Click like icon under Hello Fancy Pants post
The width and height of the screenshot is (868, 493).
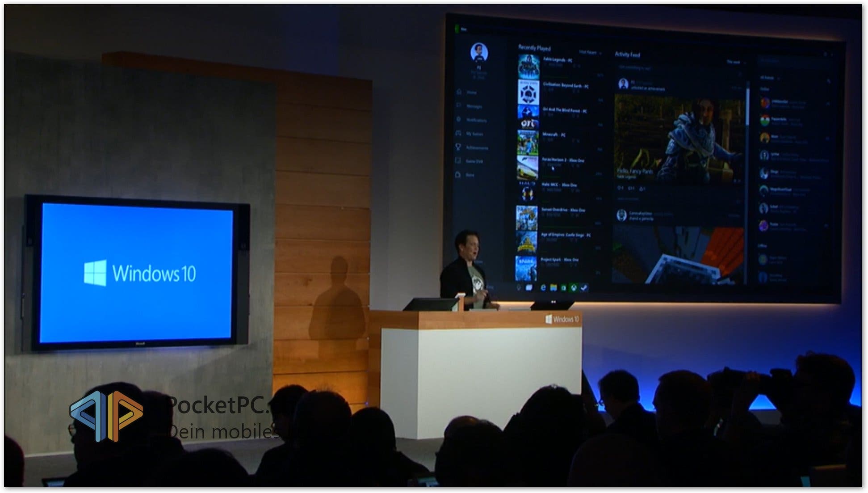point(620,188)
